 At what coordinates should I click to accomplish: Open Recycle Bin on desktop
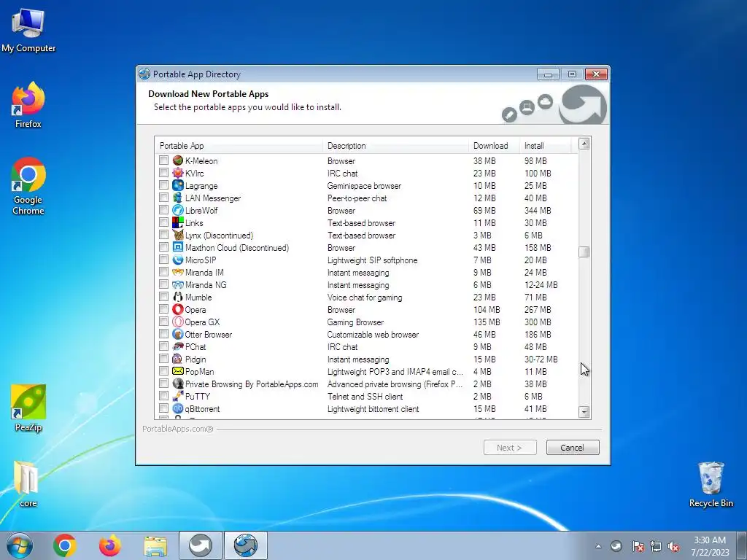tap(711, 484)
